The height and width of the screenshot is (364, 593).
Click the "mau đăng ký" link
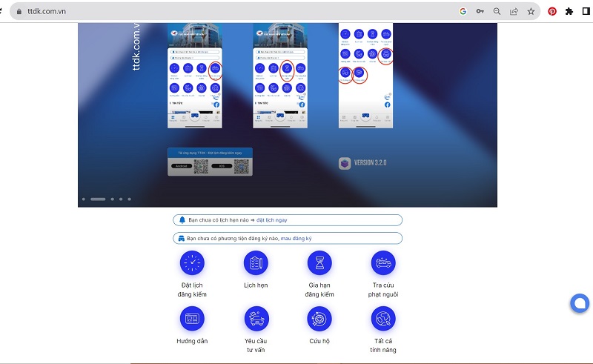[296, 239]
